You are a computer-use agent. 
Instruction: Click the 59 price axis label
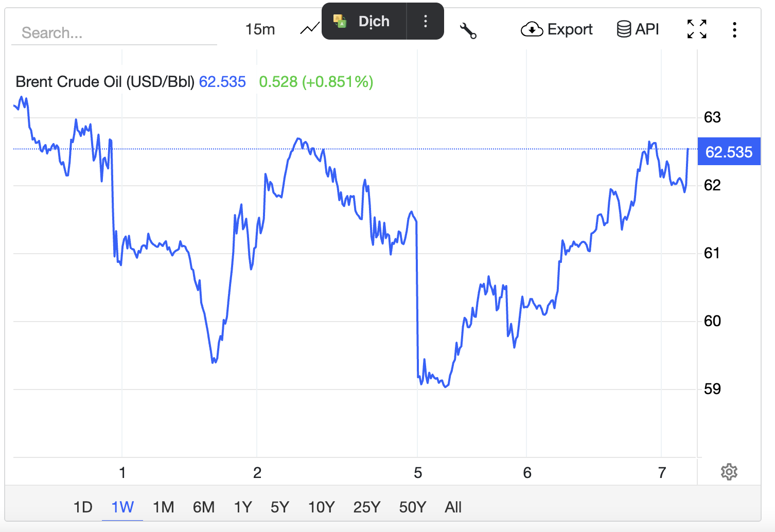(712, 389)
